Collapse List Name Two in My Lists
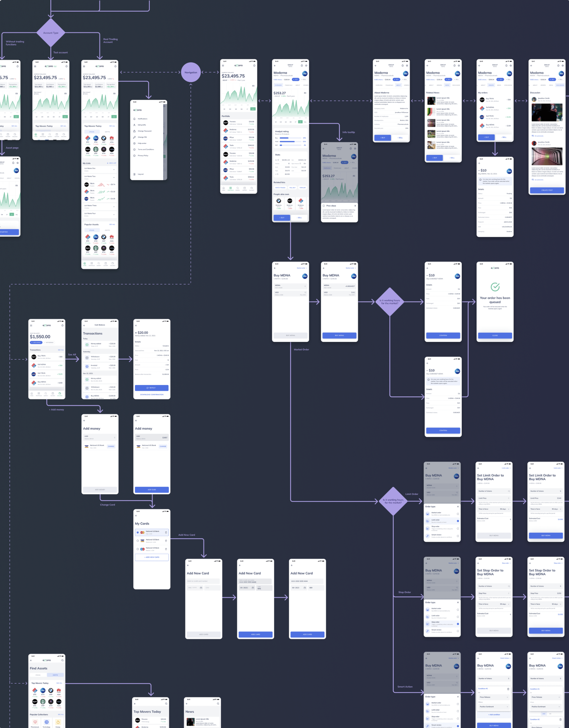 [114, 177]
